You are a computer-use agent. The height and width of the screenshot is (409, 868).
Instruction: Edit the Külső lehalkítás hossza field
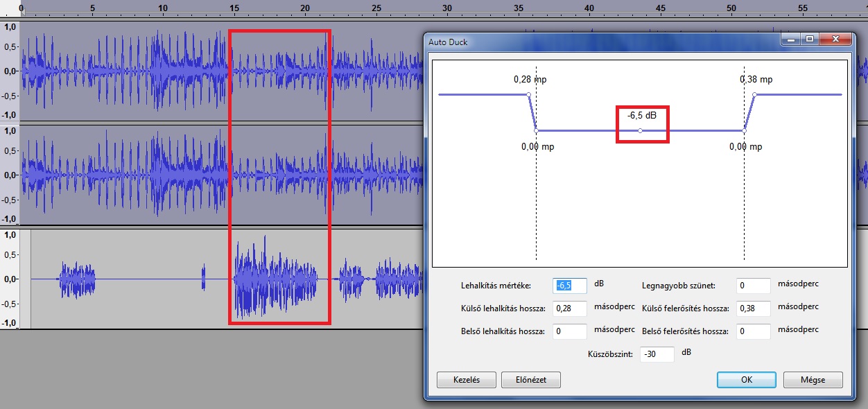click(x=570, y=308)
